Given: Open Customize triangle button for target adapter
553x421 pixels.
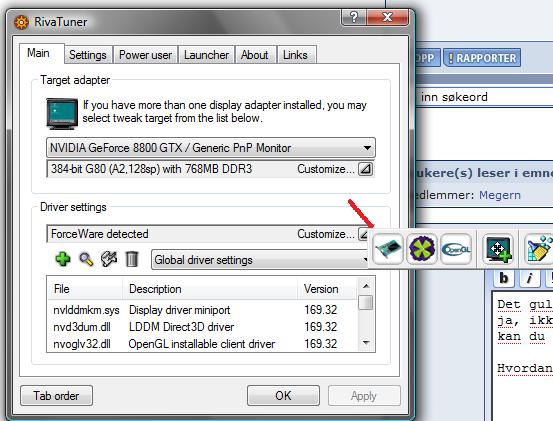Looking at the screenshot, I should tap(366, 169).
